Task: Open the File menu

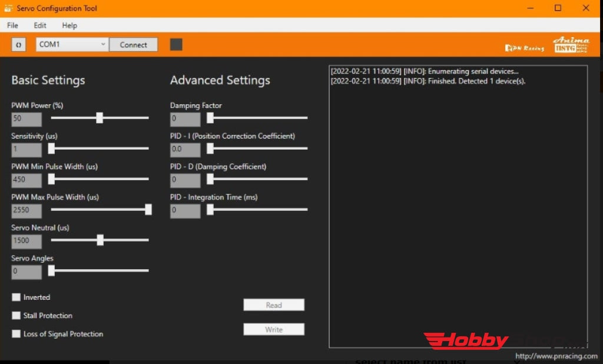Action: tap(12, 25)
